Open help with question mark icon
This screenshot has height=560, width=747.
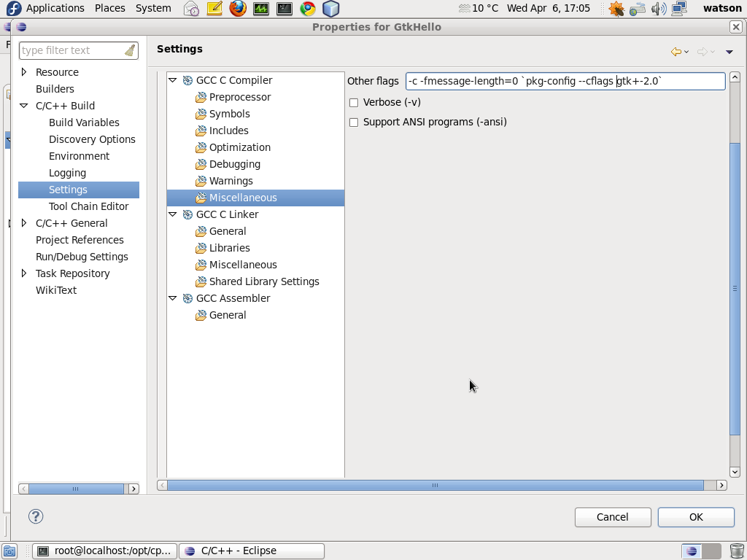pyautogui.click(x=36, y=517)
